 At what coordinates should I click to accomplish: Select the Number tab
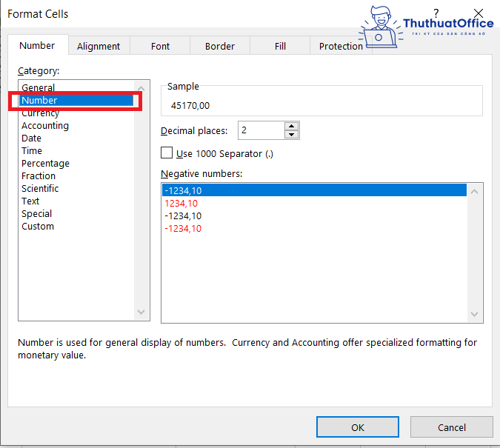(37, 46)
